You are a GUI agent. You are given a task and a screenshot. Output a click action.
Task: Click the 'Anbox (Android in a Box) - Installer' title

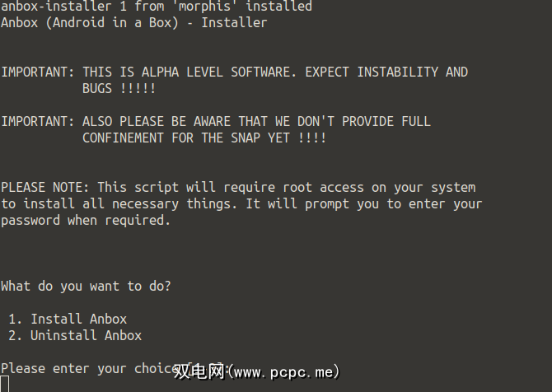pos(133,22)
